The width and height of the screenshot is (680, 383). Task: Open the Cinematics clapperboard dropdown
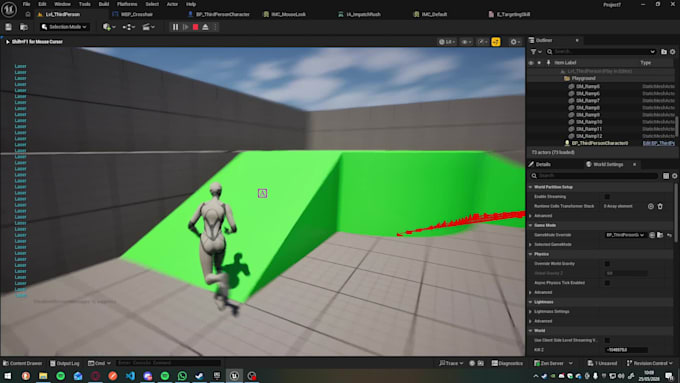point(148,27)
